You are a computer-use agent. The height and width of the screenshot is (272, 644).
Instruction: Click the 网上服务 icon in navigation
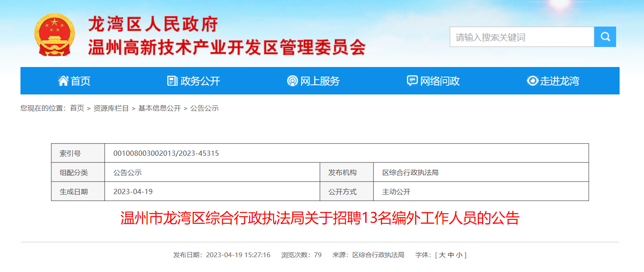point(292,81)
